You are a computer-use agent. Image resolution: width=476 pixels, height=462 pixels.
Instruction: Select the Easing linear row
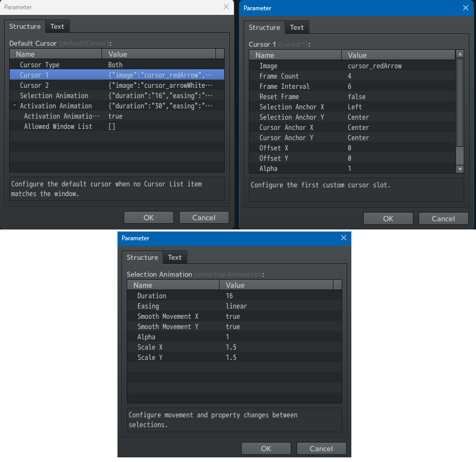coord(234,306)
